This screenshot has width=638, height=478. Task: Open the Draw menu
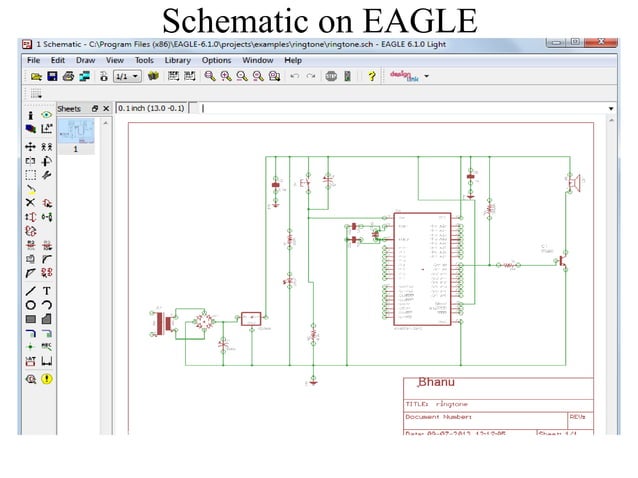click(x=85, y=60)
